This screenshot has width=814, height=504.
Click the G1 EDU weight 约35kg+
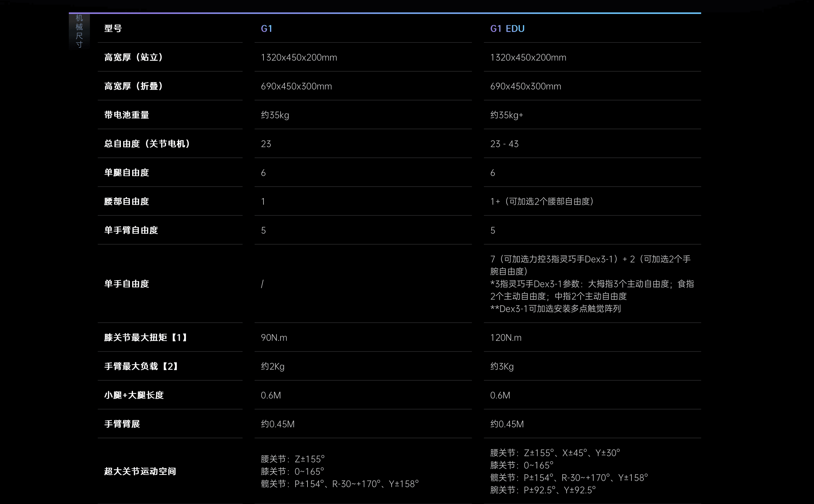[x=507, y=115]
